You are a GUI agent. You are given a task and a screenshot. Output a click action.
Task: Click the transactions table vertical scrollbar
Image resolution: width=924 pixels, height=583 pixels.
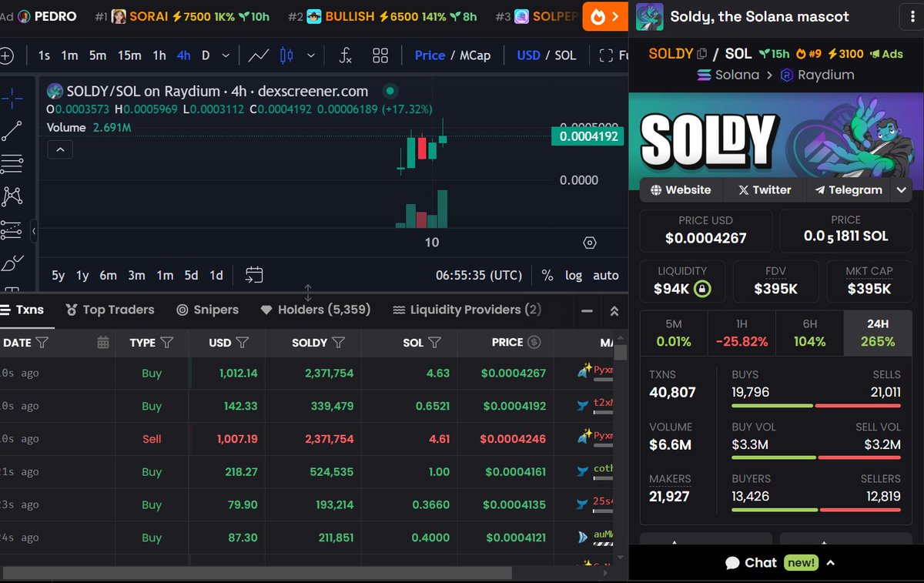point(621,352)
